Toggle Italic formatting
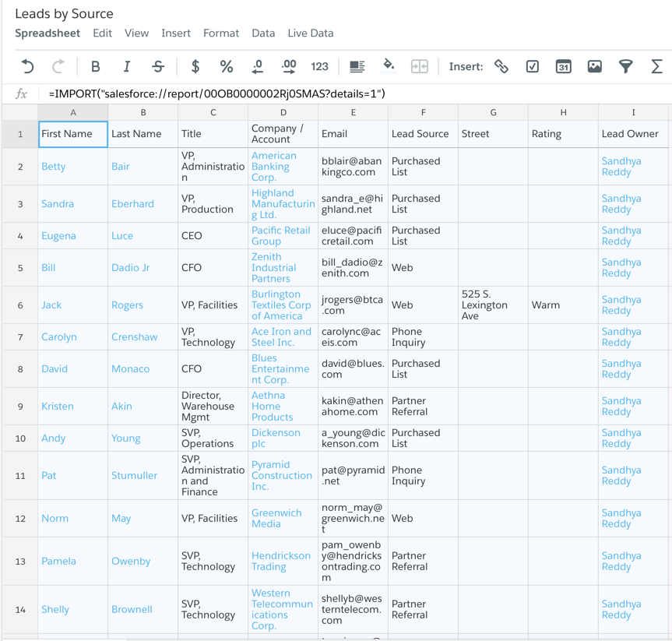This screenshot has width=672, height=641. (126, 66)
